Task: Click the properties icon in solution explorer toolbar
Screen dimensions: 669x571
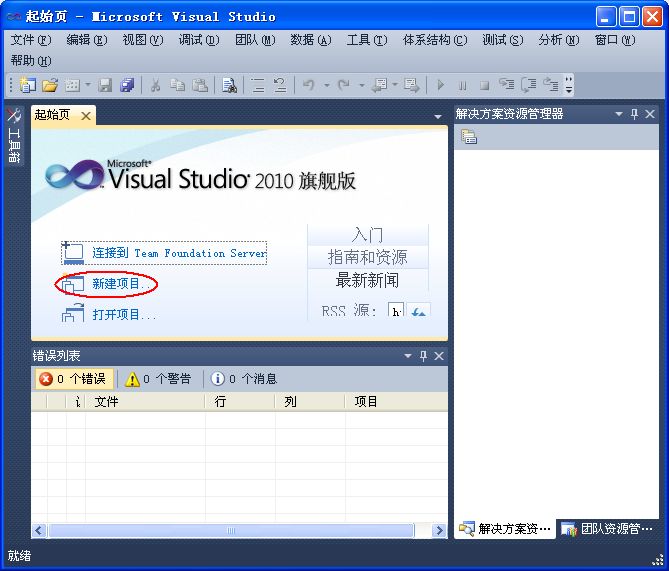Action: (469, 137)
